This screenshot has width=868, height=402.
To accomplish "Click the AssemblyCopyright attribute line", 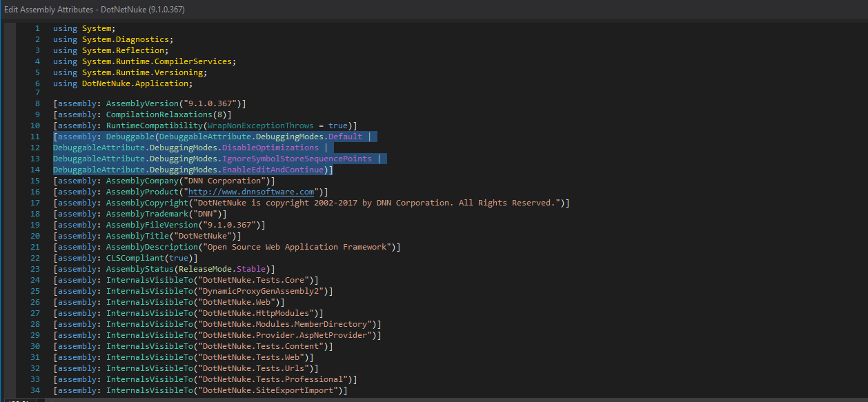I will click(x=311, y=203).
